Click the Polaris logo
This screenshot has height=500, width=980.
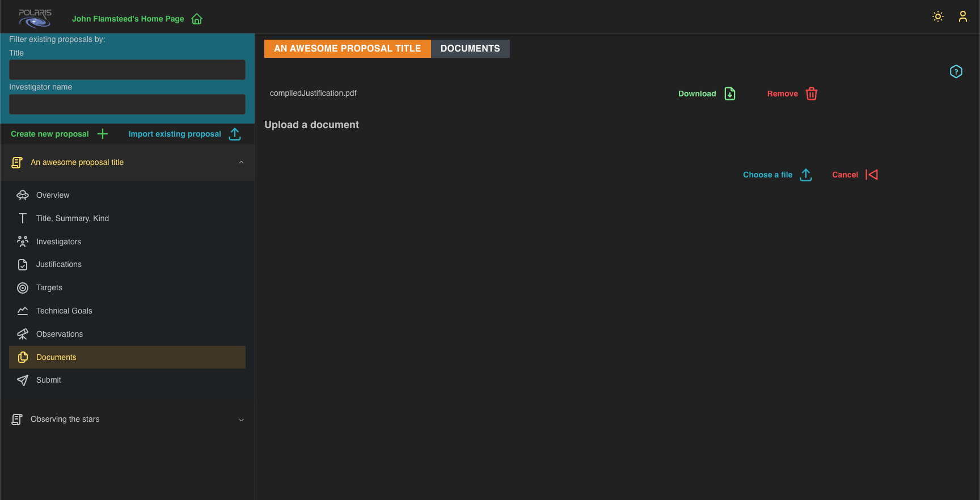click(x=35, y=18)
